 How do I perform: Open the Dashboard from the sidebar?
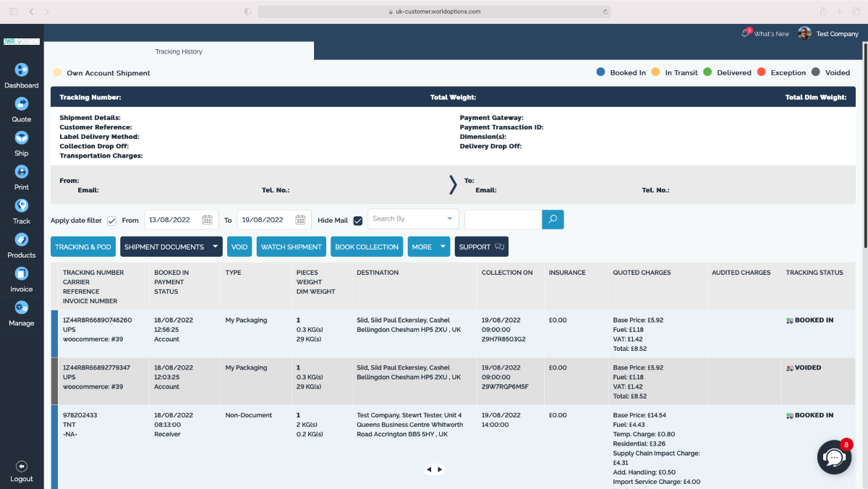22,73
